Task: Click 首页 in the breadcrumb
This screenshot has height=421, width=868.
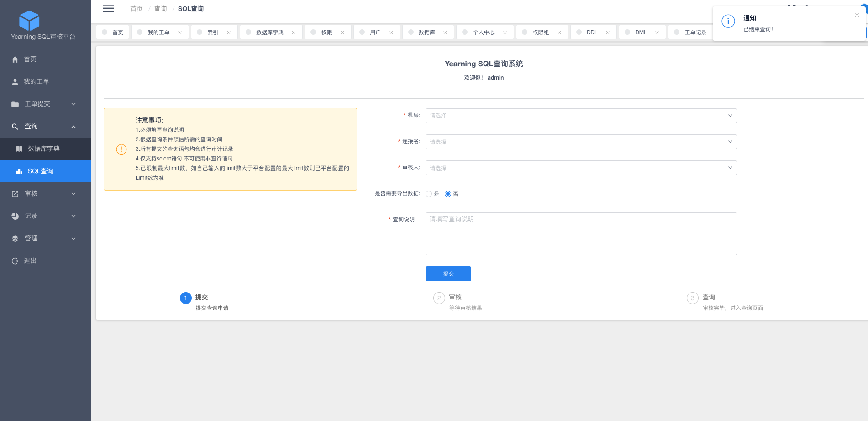Action: pyautogui.click(x=137, y=9)
